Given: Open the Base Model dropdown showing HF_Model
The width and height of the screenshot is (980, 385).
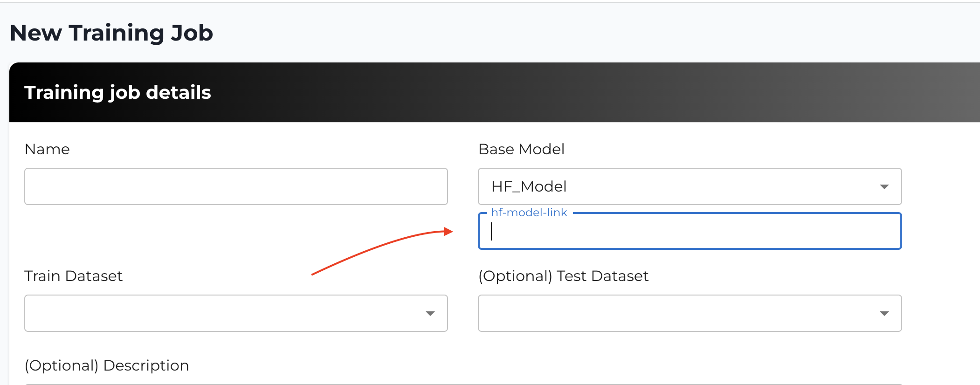Looking at the screenshot, I should (690, 186).
